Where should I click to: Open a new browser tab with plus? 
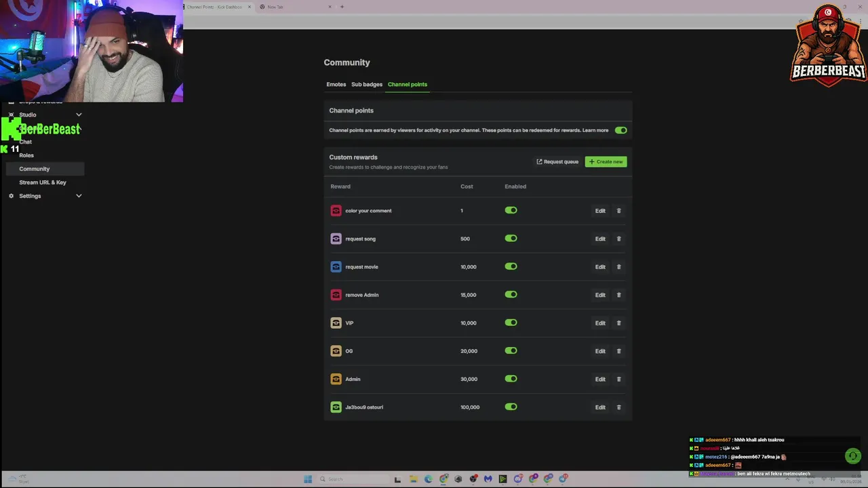tap(342, 7)
